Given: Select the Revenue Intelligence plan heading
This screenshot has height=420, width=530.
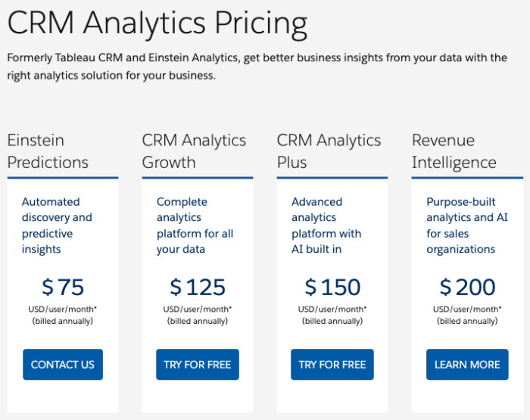Looking at the screenshot, I should tap(454, 151).
